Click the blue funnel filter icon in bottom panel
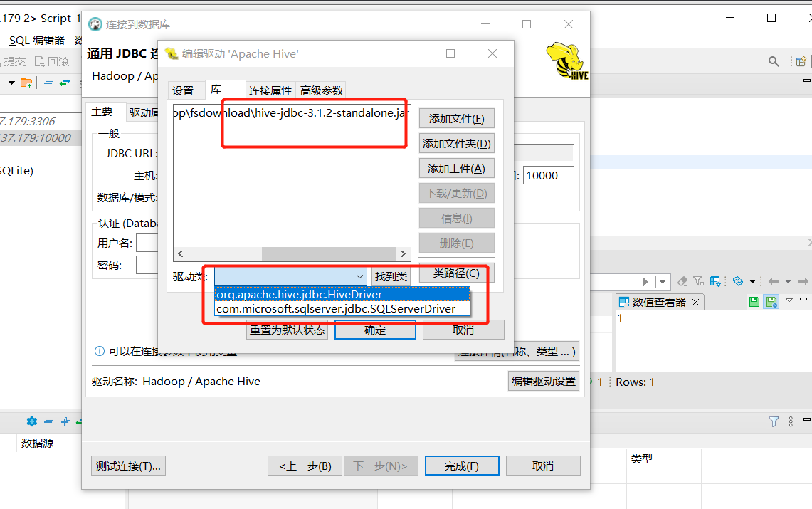Viewport: 812px width, 509px height. pos(774,421)
